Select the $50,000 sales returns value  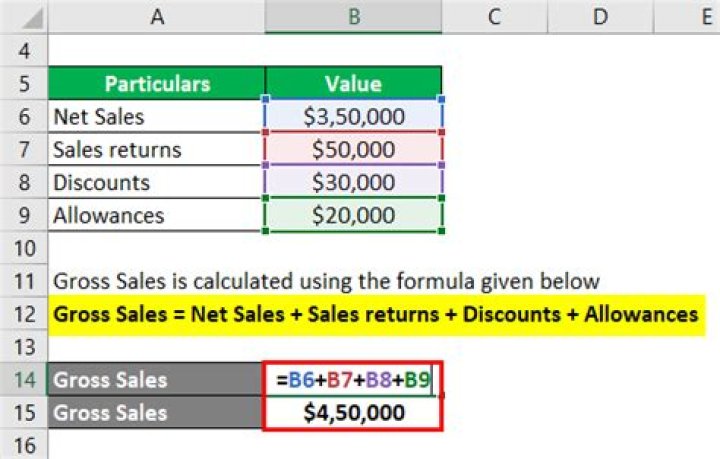click(353, 149)
